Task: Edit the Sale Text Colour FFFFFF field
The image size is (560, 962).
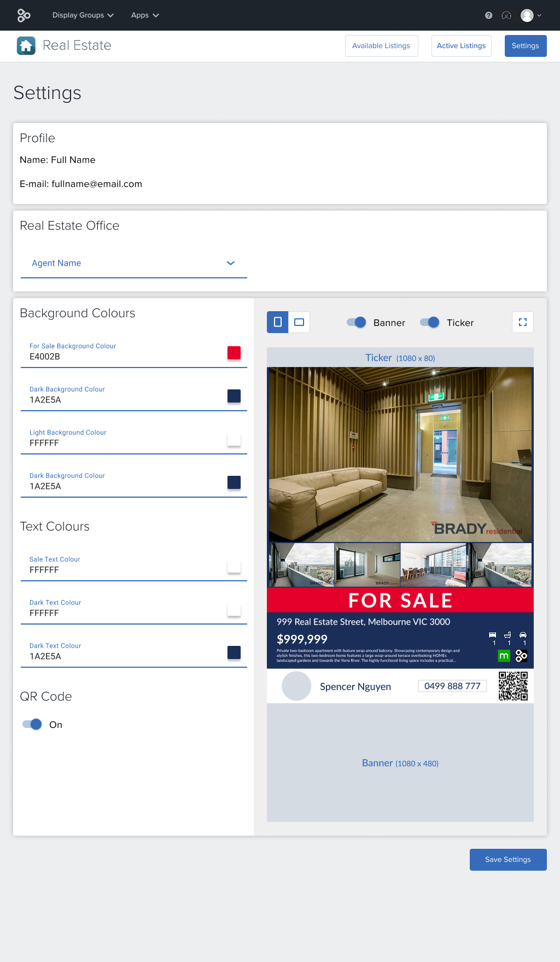Action: [x=134, y=566]
